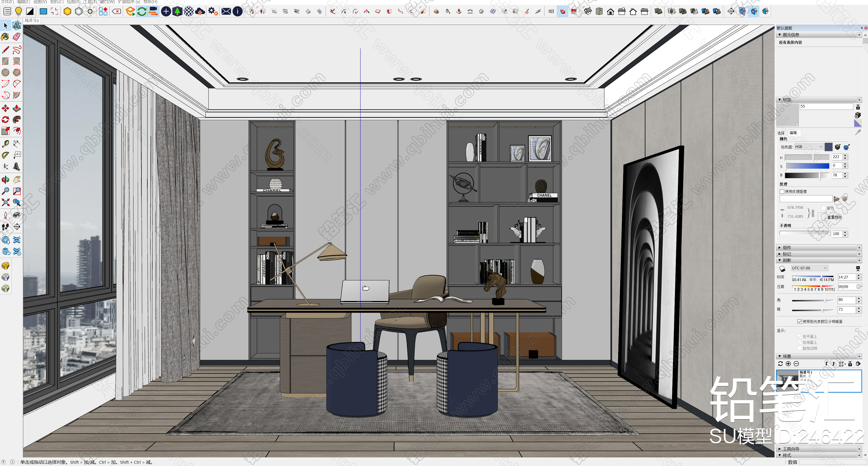Click the browse texture folder button
Screen dimensions: 868x466
[x=836, y=199]
